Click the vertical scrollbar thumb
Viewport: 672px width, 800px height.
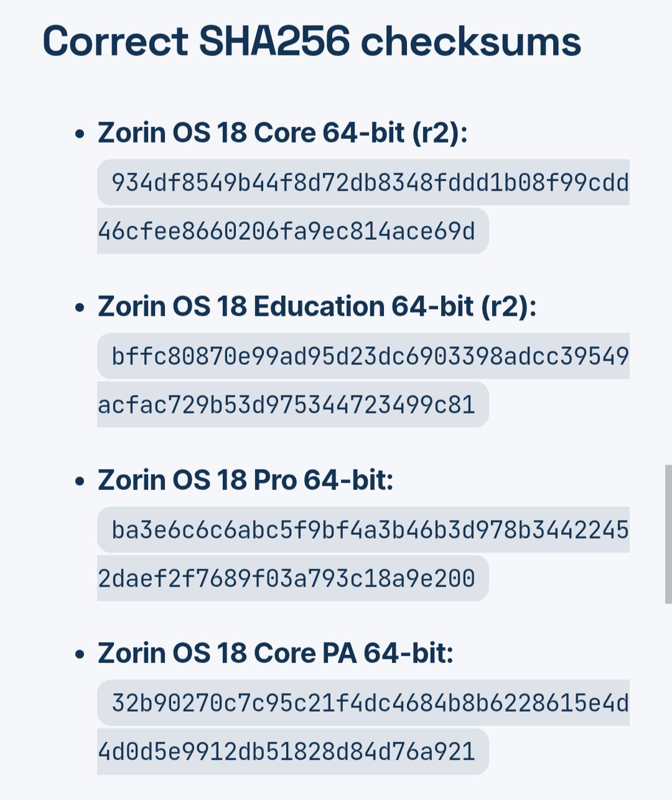tap(668, 534)
